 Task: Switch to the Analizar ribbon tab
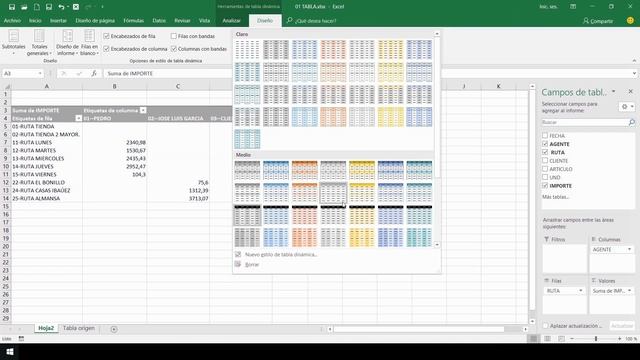point(231,20)
